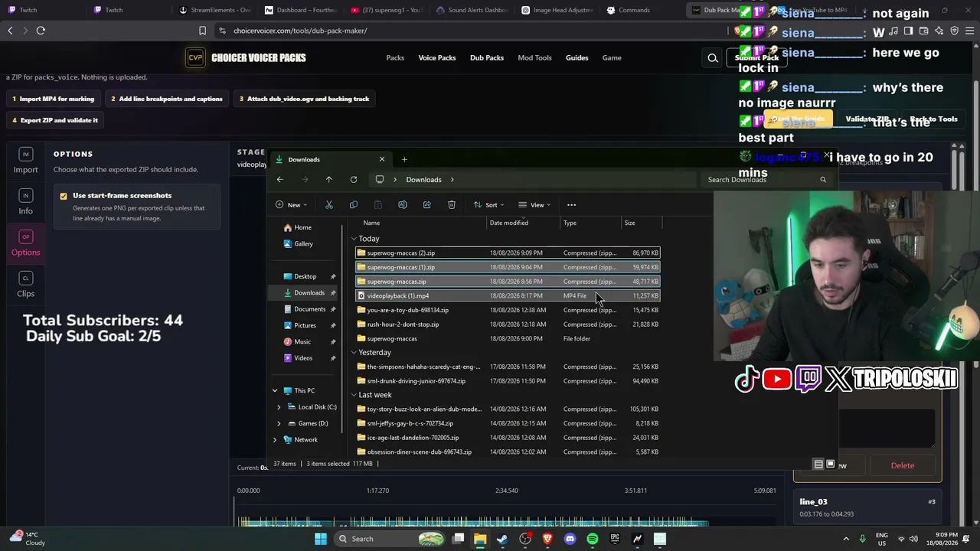980x551 pixels.
Task: Expand the Network tree node
Action: click(275, 440)
